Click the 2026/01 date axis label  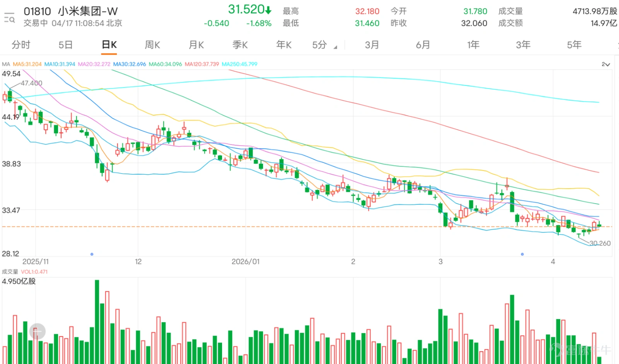(246, 262)
